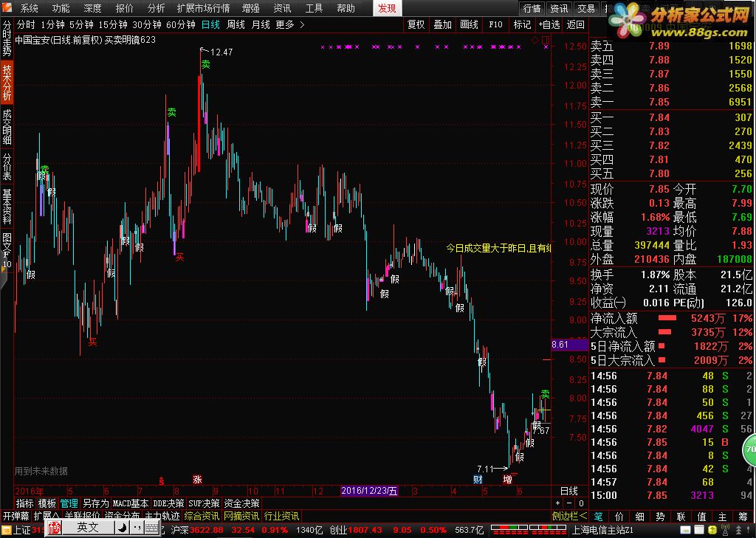The image size is (756, 538).
Task: Select the 成交明细 sidebar tab
Action: point(7,126)
